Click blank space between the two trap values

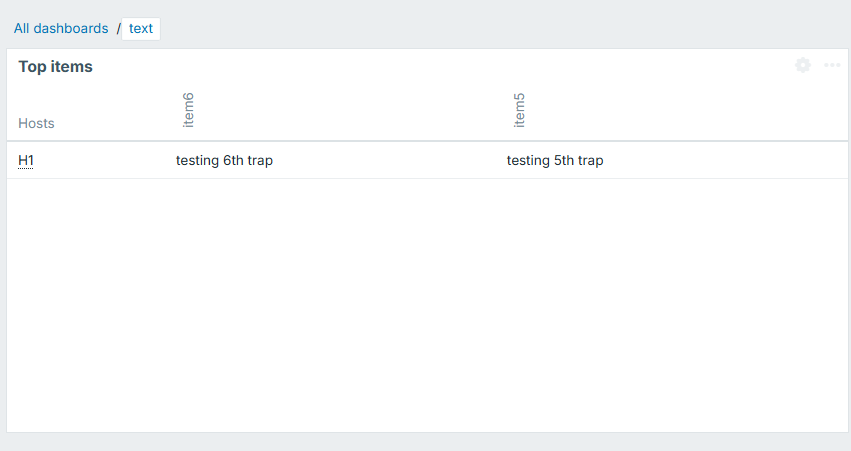click(x=390, y=160)
